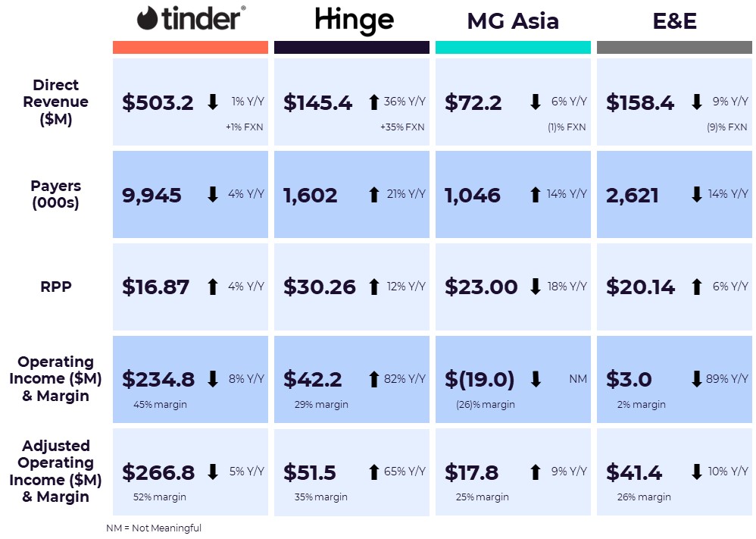The height and width of the screenshot is (539, 756).
Task: Click the Tinder 45% margin text
Action: coord(160,404)
